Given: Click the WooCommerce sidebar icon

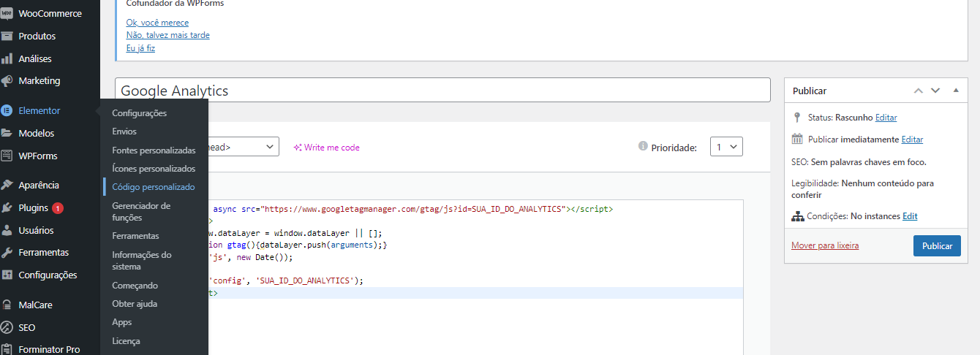Looking at the screenshot, I should click(7, 13).
